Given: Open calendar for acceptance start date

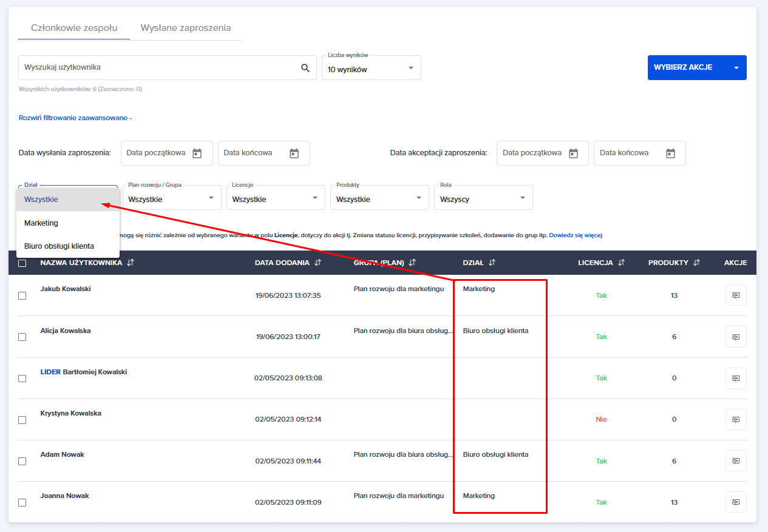Looking at the screenshot, I should [573, 153].
